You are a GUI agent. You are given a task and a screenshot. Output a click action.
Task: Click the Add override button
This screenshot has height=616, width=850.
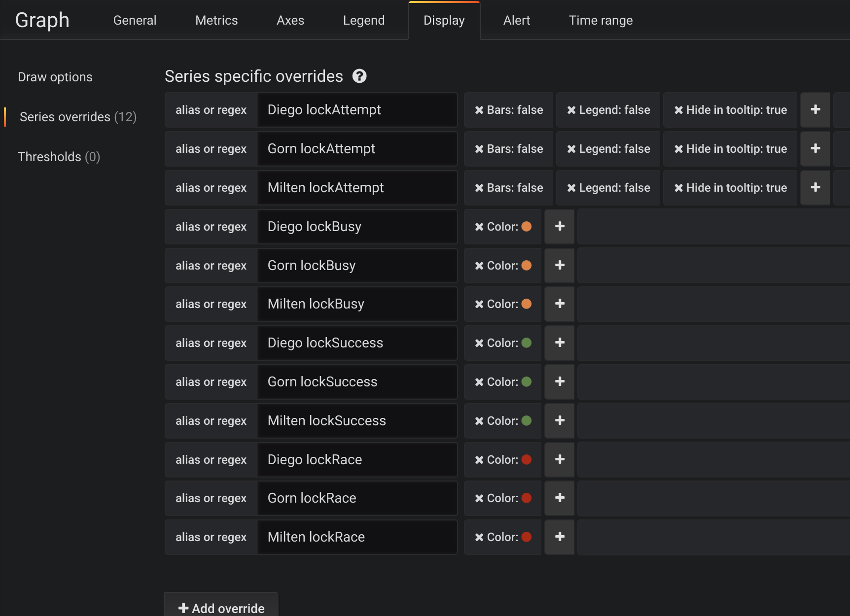(x=221, y=608)
